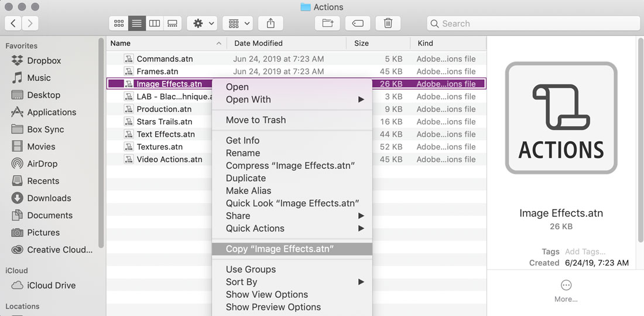The width and height of the screenshot is (644, 316).
Task: Click the Edit Tags toolbar button
Action: (358, 23)
